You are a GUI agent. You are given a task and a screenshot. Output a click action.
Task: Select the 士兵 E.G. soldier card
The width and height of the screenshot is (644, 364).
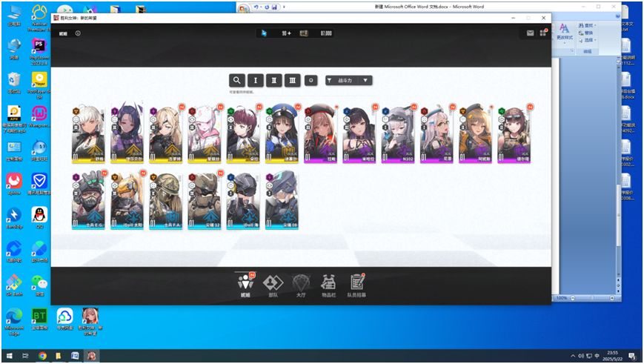pos(88,200)
